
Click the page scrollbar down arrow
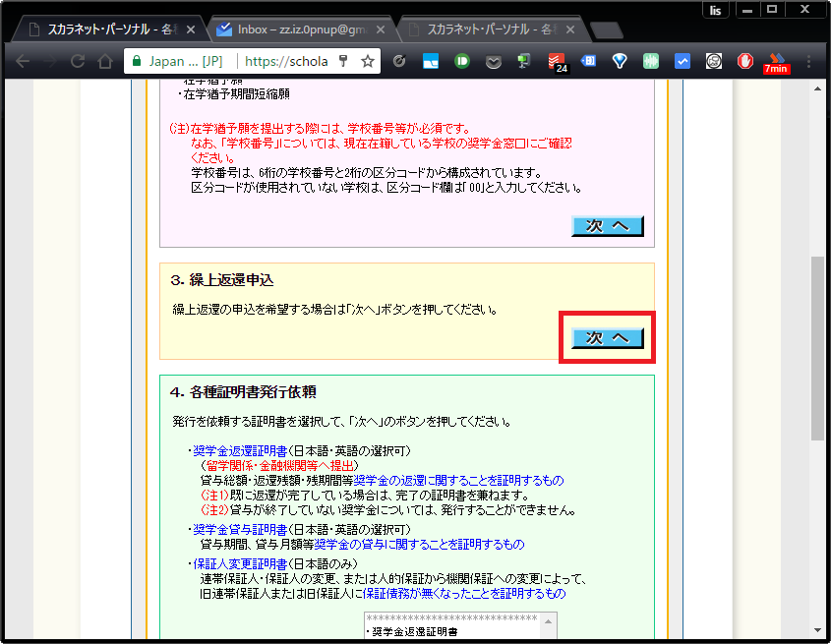818,630
